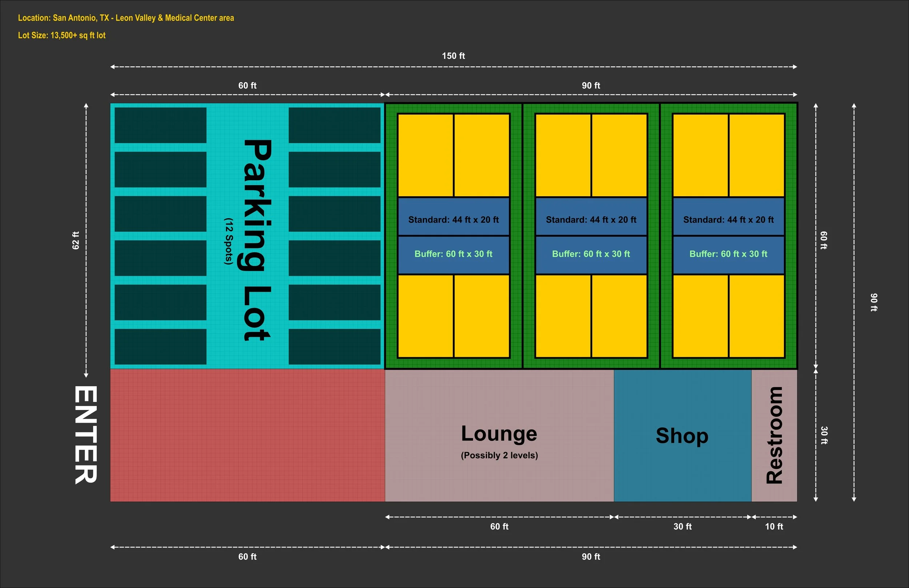Click the Restroom label text
The width and height of the screenshot is (909, 588).
pyautogui.click(x=774, y=435)
